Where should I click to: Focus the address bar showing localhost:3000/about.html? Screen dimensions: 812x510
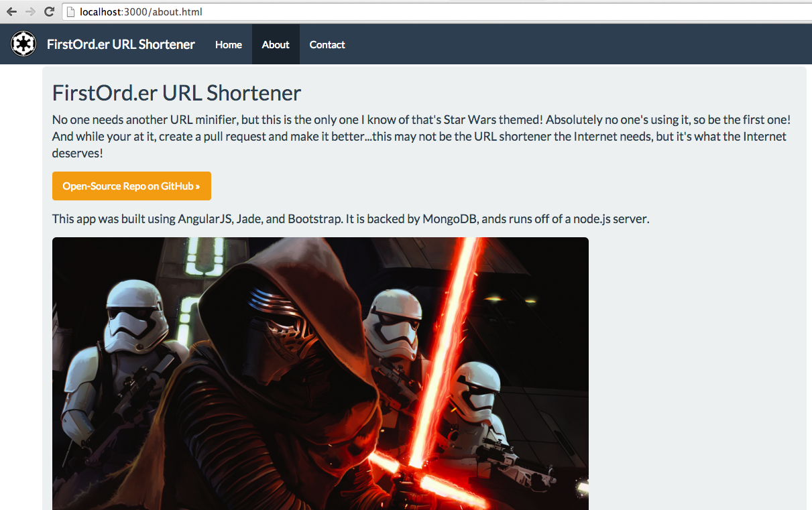[x=436, y=11]
